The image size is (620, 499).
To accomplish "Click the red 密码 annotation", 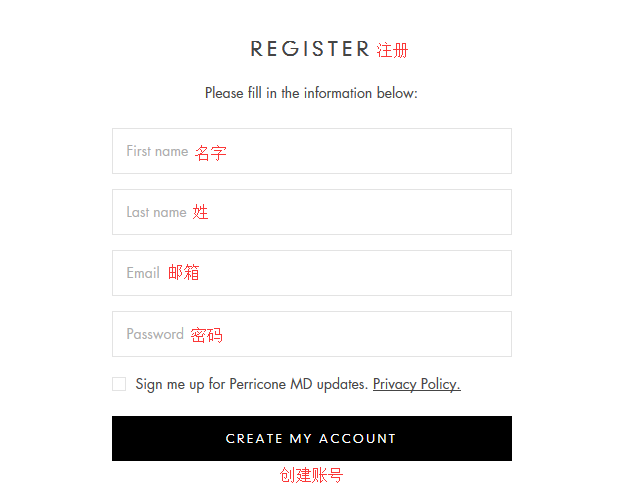I will (206, 335).
